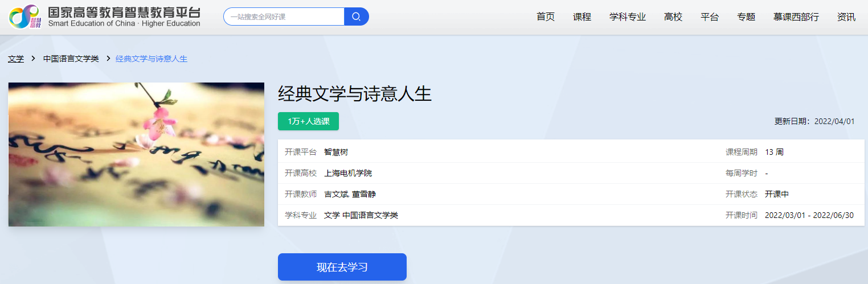Open the 课程 courses menu item
Screen dimensions: 868x284
582,17
